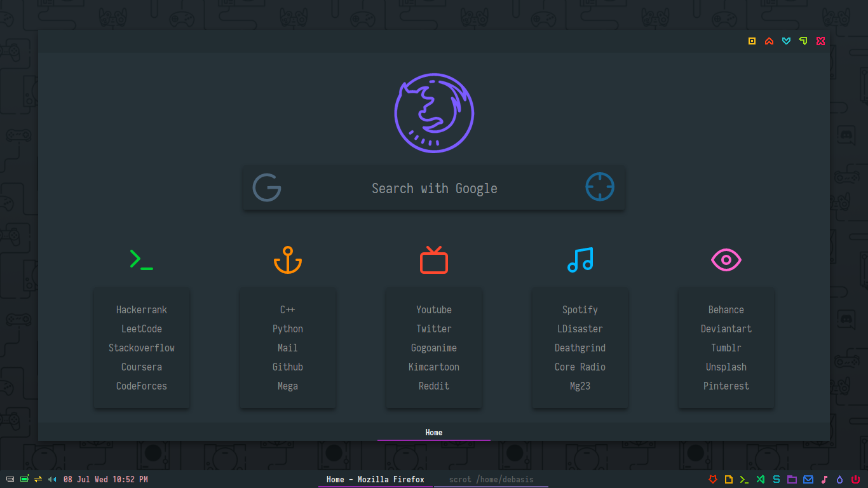Open the CodeForces link
The image size is (868, 488).
142,386
